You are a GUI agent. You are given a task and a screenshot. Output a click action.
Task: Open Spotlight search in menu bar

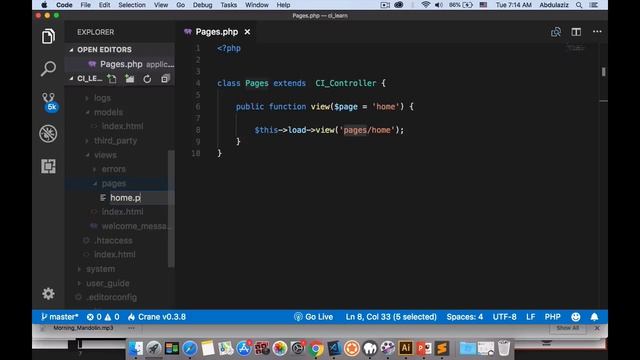point(579,5)
